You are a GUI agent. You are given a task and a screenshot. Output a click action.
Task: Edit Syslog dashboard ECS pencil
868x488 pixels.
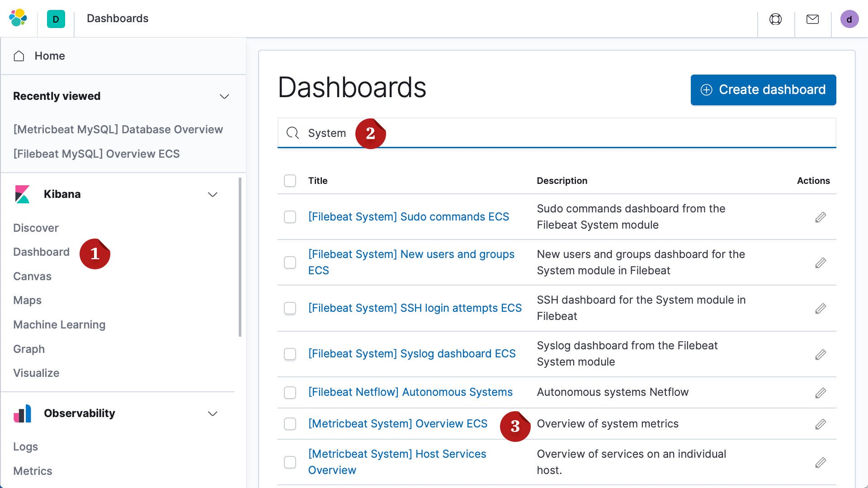tap(821, 355)
